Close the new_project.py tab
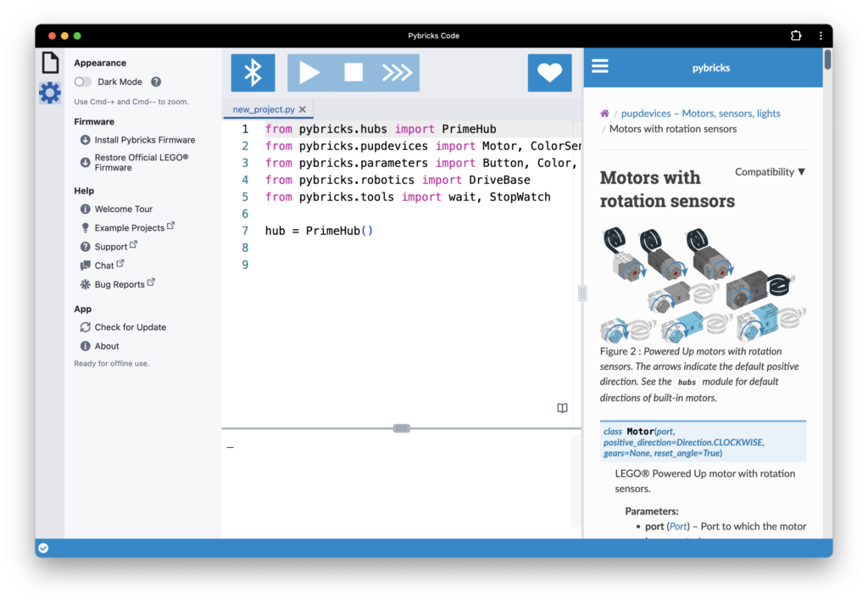868x604 pixels. point(303,109)
